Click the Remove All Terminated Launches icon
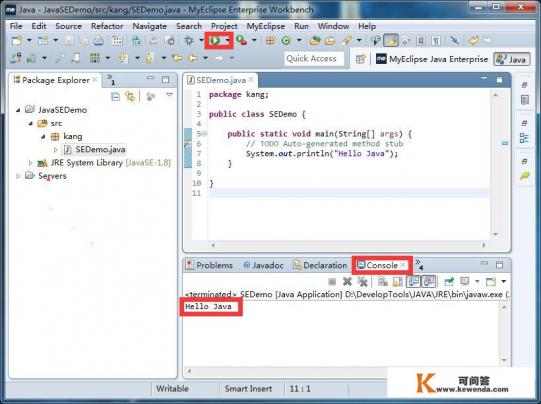Image resolution: width=541 pixels, height=404 pixels. click(362, 282)
